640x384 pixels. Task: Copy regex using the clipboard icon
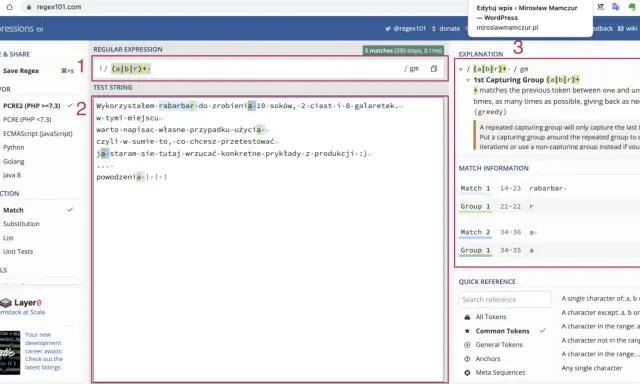[x=434, y=69]
